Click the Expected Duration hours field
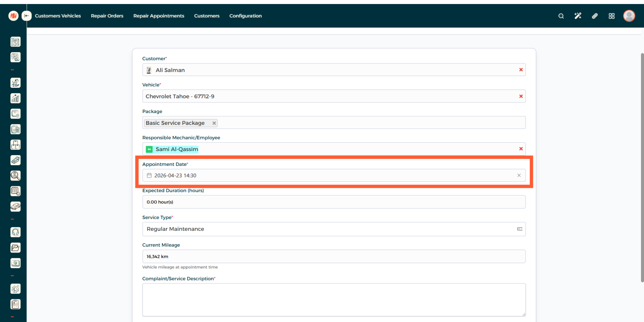Image resolution: width=644 pixels, height=322 pixels. (333, 202)
